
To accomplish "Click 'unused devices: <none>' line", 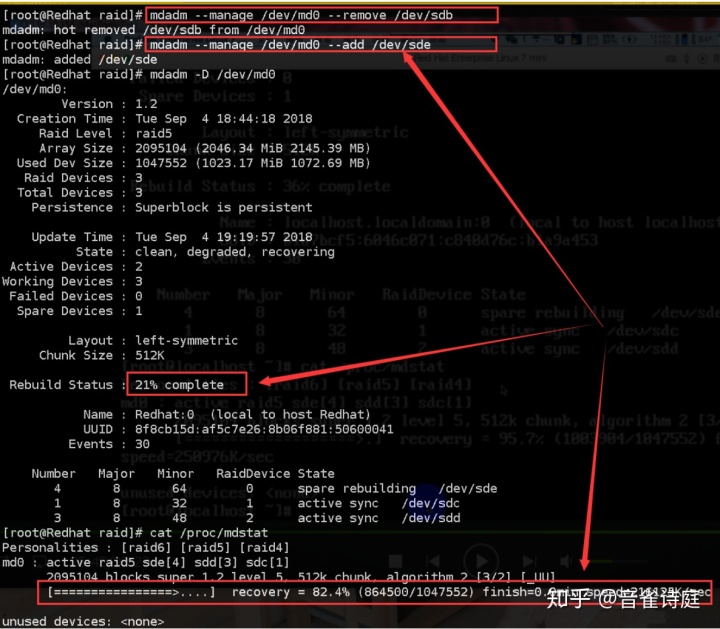I will pyautogui.click(x=83, y=621).
